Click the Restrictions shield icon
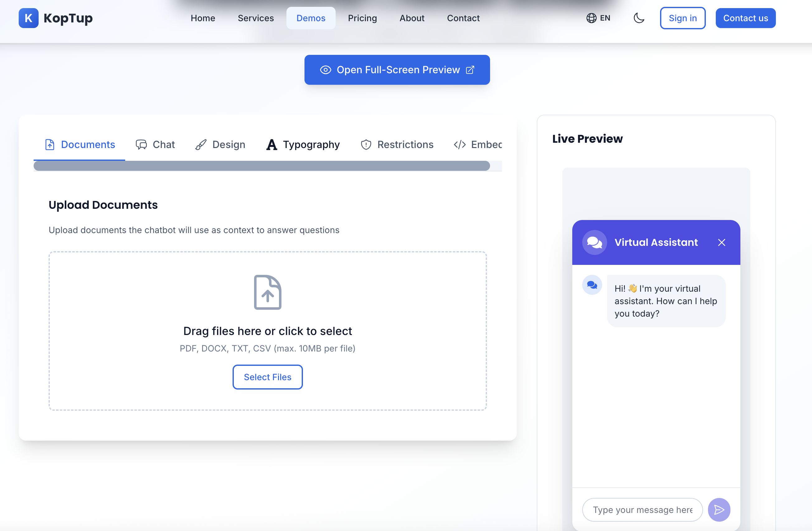Screen dimensions: 812x531 coord(366,145)
